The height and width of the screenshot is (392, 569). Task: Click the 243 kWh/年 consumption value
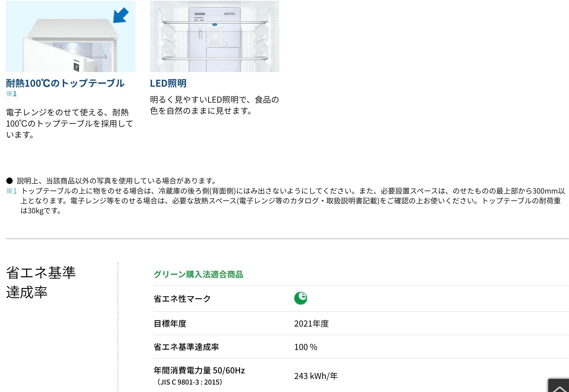(x=316, y=376)
